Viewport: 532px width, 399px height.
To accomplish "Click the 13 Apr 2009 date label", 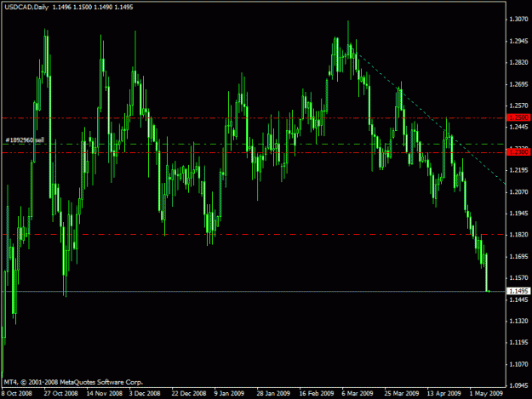I will (x=443, y=394).
